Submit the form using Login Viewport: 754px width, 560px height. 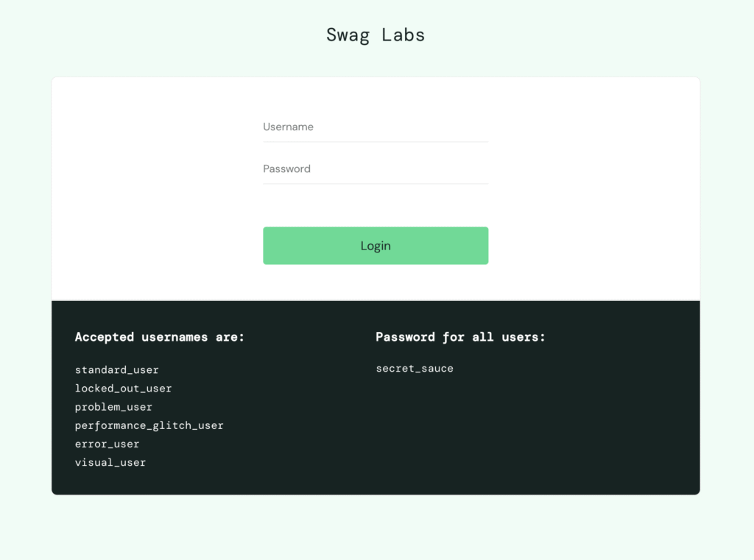[x=376, y=246]
